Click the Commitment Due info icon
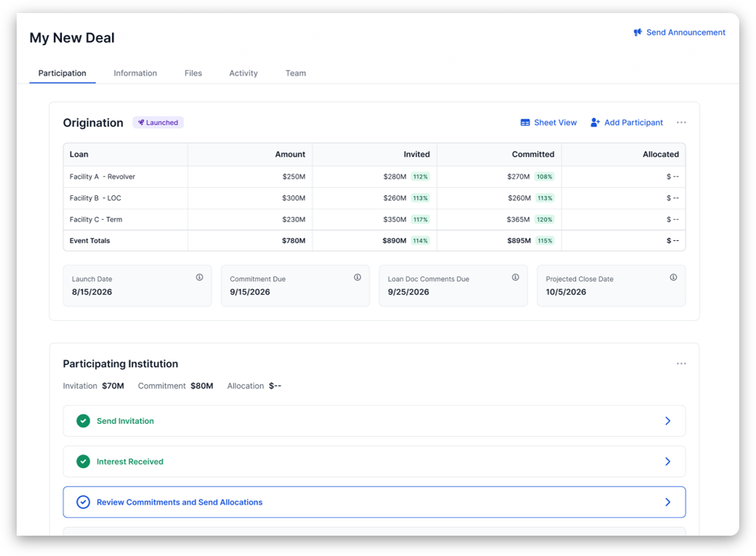This screenshot has height=556, width=756. (x=357, y=277)
